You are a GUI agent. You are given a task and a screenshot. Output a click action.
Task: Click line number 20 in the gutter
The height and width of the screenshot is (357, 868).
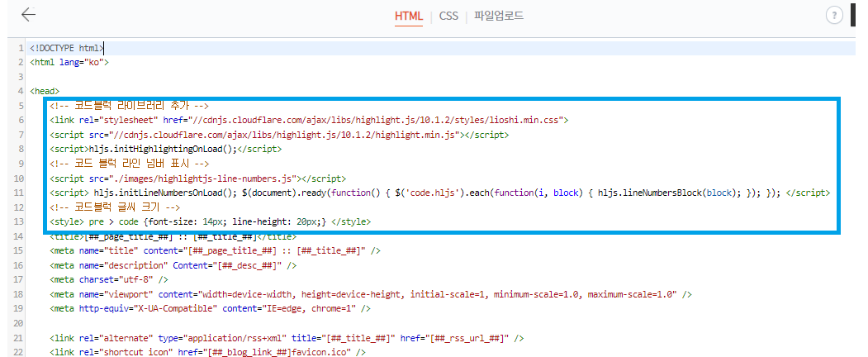pos(18,322)
